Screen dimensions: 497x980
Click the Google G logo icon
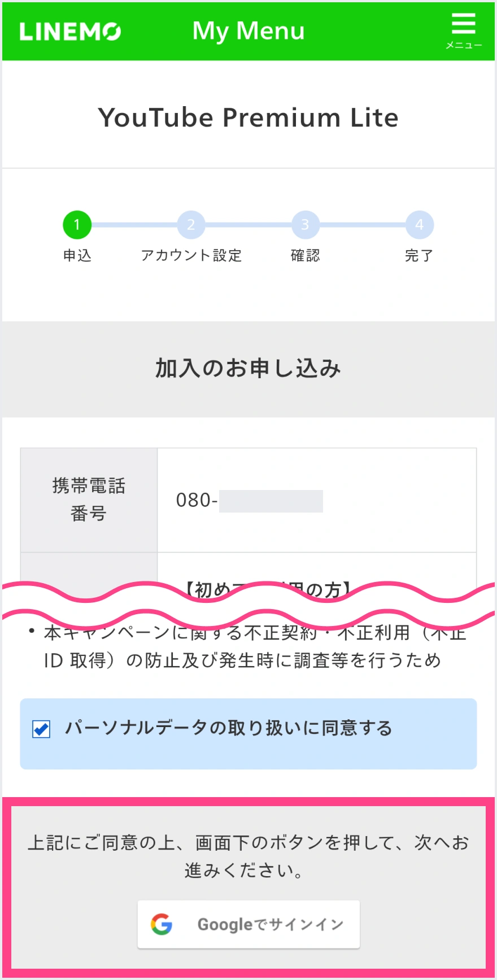[x=162, y=924]
